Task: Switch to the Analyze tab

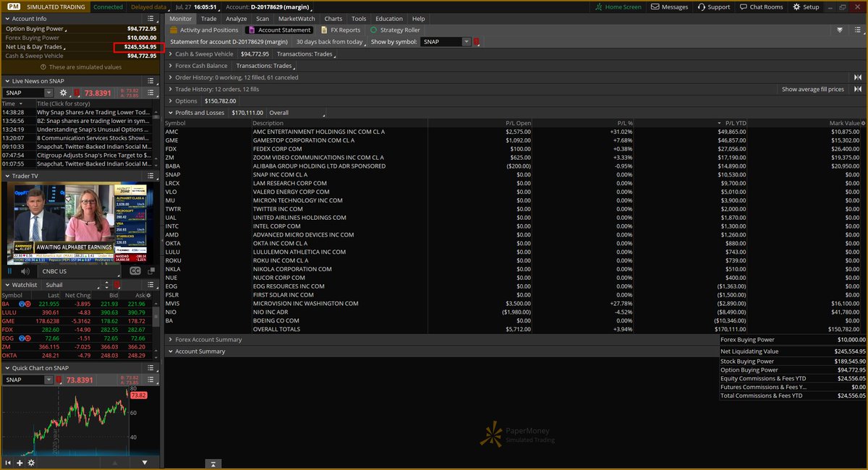Action: [237, 19]
